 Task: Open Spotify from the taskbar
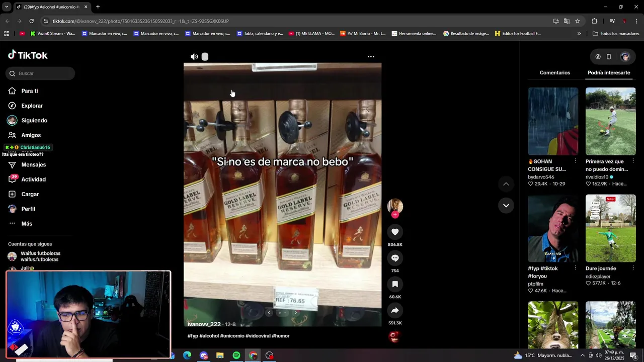(236, 355)
